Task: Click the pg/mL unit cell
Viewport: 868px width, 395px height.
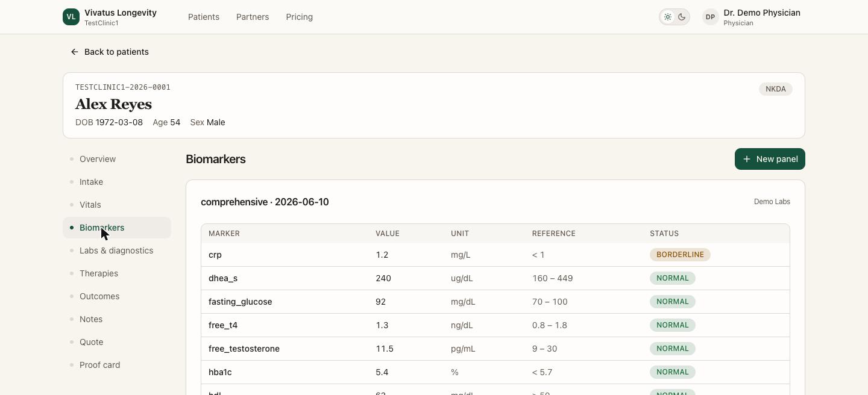Action: [x=463, y=349]
